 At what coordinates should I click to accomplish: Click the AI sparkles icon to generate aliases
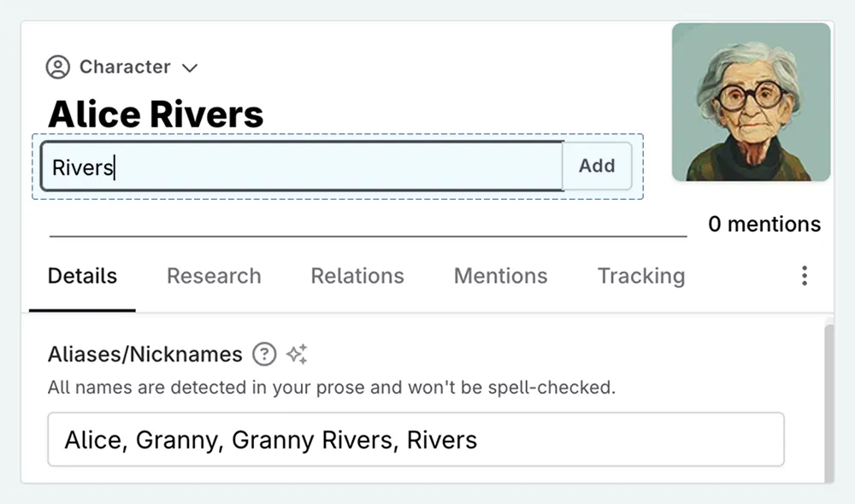pyautogui.click(x=298, y=353)
